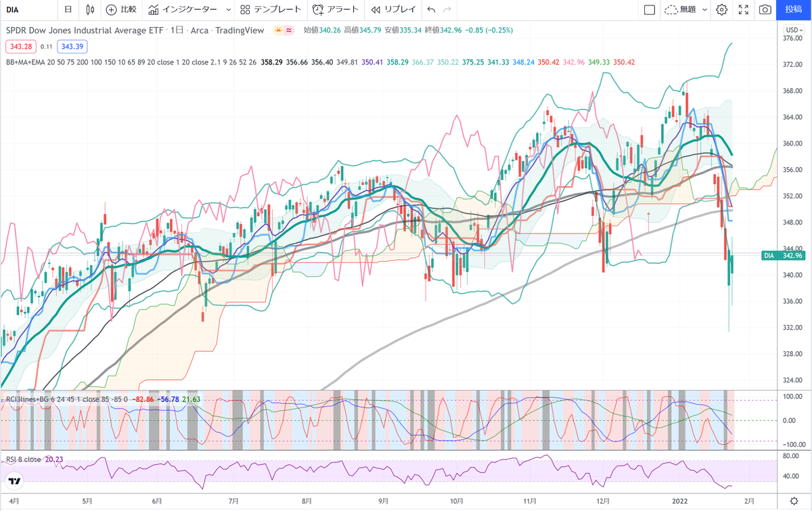Click the red 343.28 sell price box
Image resolution: width=812 pixels, height=511 pixels.
tap(20, 47)
